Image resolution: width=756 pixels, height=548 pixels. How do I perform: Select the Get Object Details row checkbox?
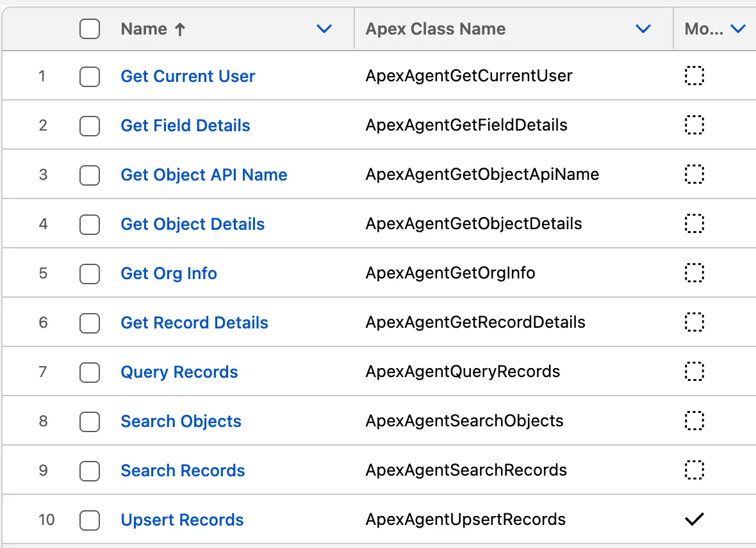coord(90,224)
